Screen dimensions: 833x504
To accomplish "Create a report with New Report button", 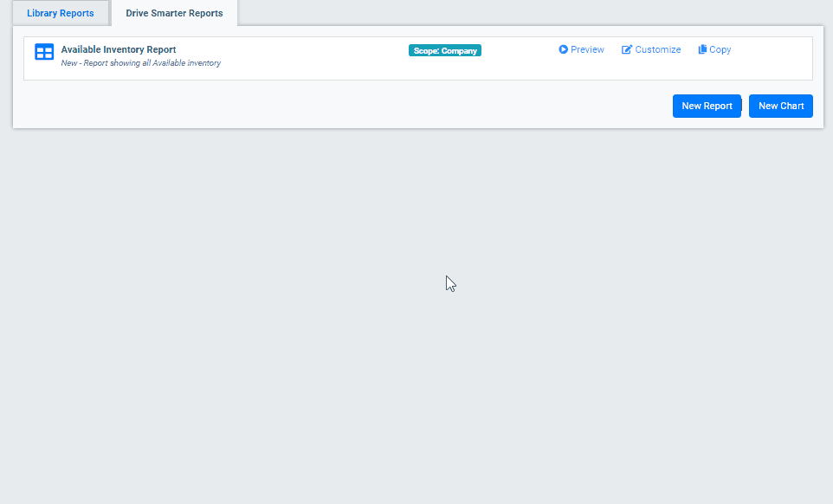I will tap(707, 106).
